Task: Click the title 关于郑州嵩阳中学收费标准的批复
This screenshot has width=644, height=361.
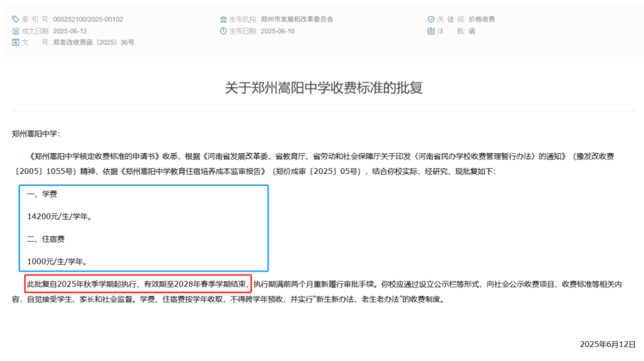Action: (324, 88)
